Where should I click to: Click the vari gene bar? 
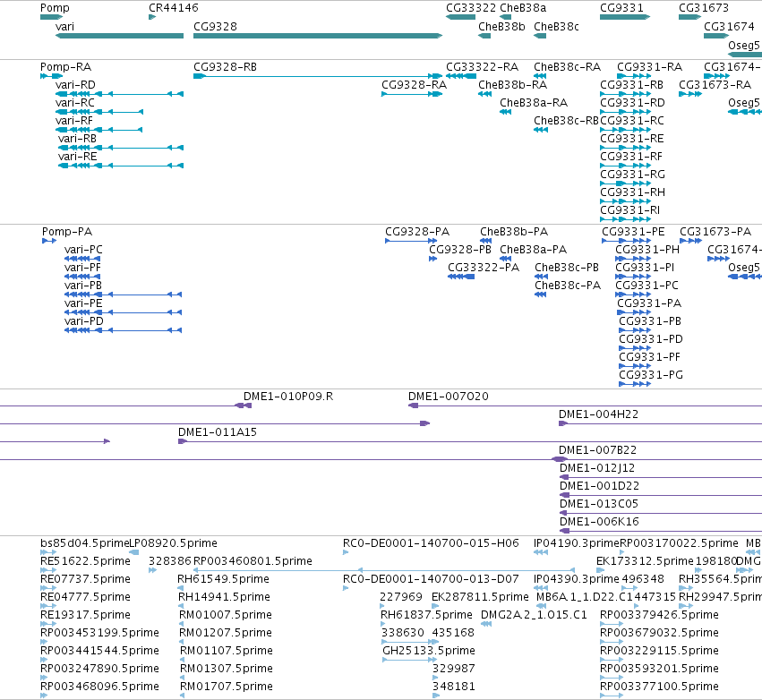coord(120,36)
